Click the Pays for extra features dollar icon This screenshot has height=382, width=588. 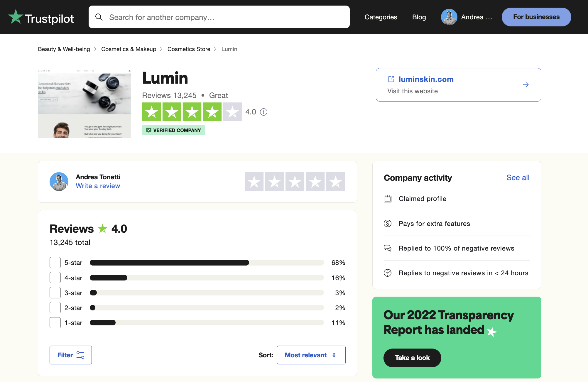click(388, 224)
